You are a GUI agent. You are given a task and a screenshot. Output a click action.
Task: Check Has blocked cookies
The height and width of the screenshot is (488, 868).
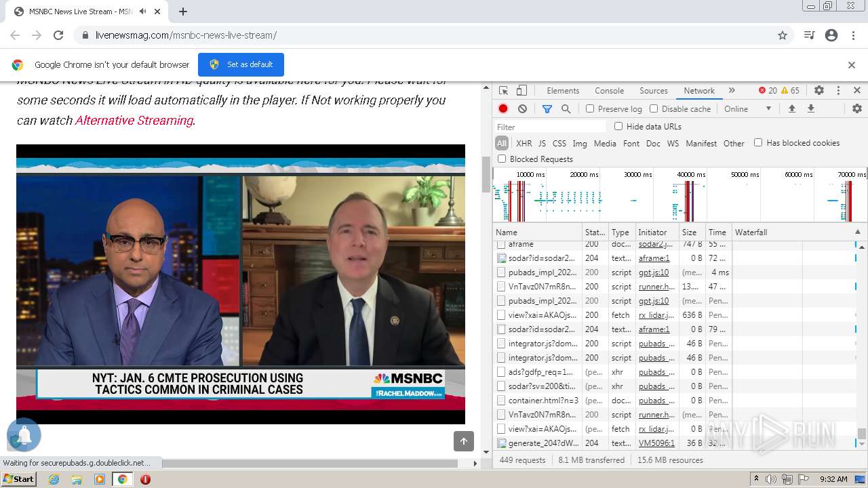pyautogui.click(x=758, y=142)
